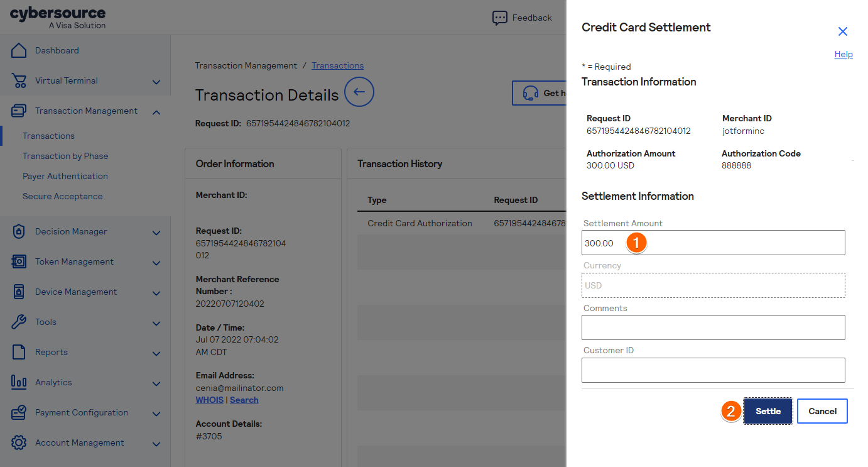Click the WHOIS link

(x=209, y=400)
